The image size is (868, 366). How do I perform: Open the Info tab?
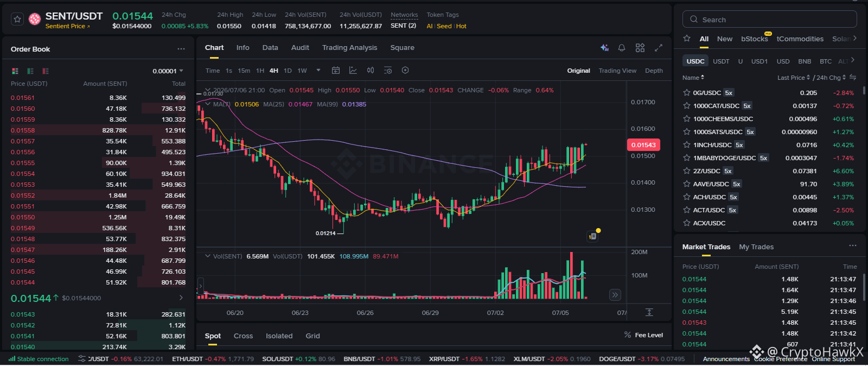pyautogui.click(x=242, y=48)
